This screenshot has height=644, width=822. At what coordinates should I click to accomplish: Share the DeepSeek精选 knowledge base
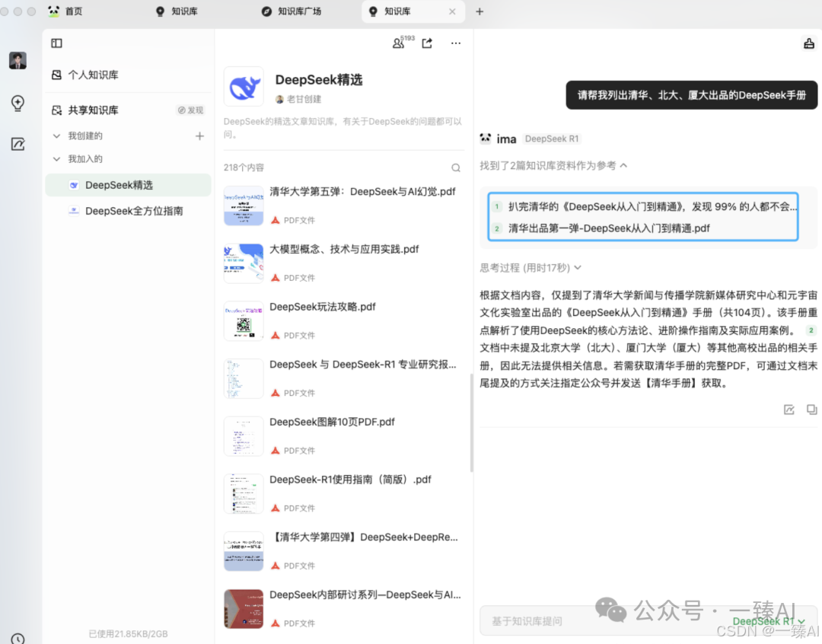[427, 43]
